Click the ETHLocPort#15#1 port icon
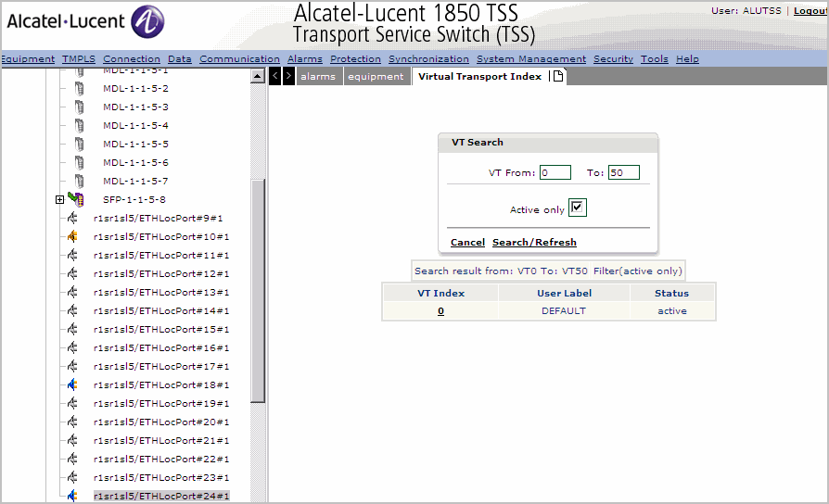829x504 pixels. (72, 329)
